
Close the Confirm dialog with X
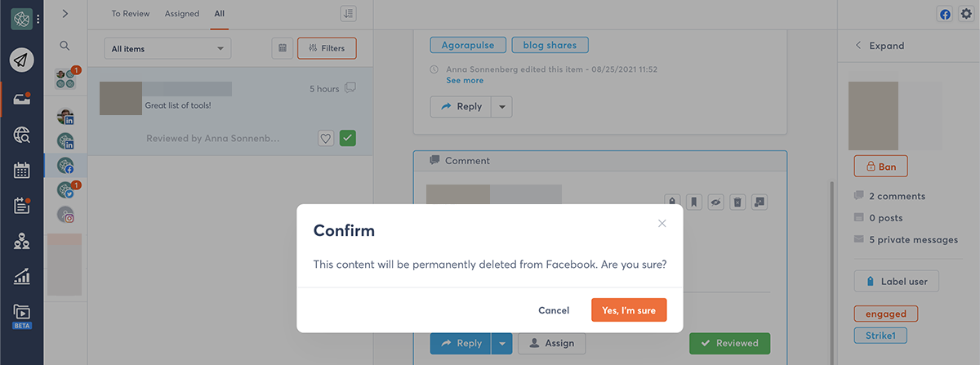pos(662,223)
